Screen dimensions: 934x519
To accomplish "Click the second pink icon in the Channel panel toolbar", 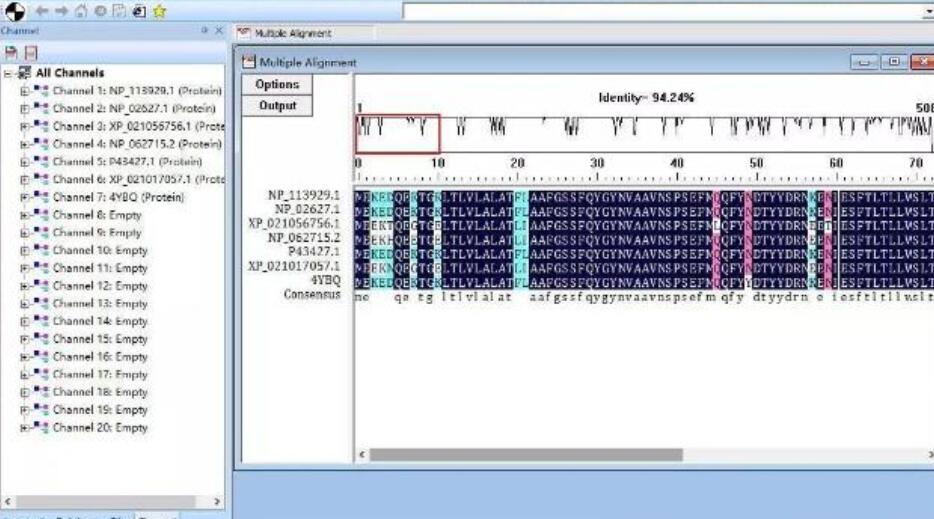I will point(31,52).
